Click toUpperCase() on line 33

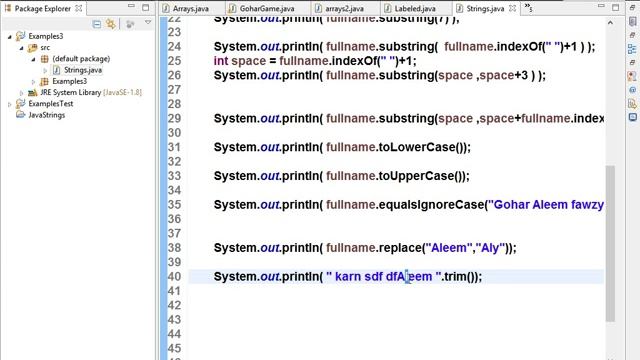coord(422,176)
